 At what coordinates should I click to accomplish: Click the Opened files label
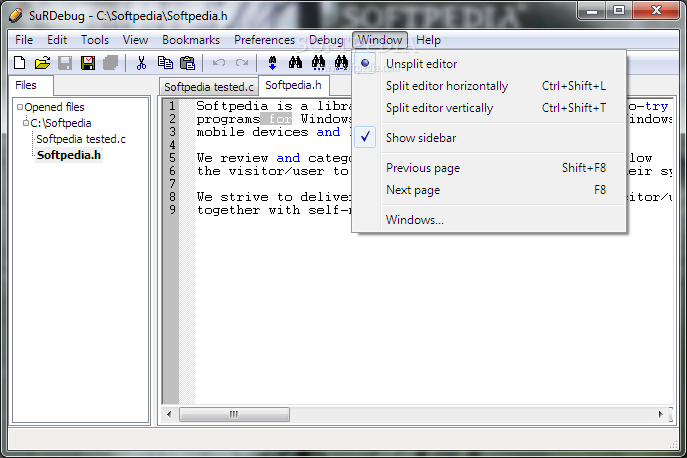click(x=54, y=107)
